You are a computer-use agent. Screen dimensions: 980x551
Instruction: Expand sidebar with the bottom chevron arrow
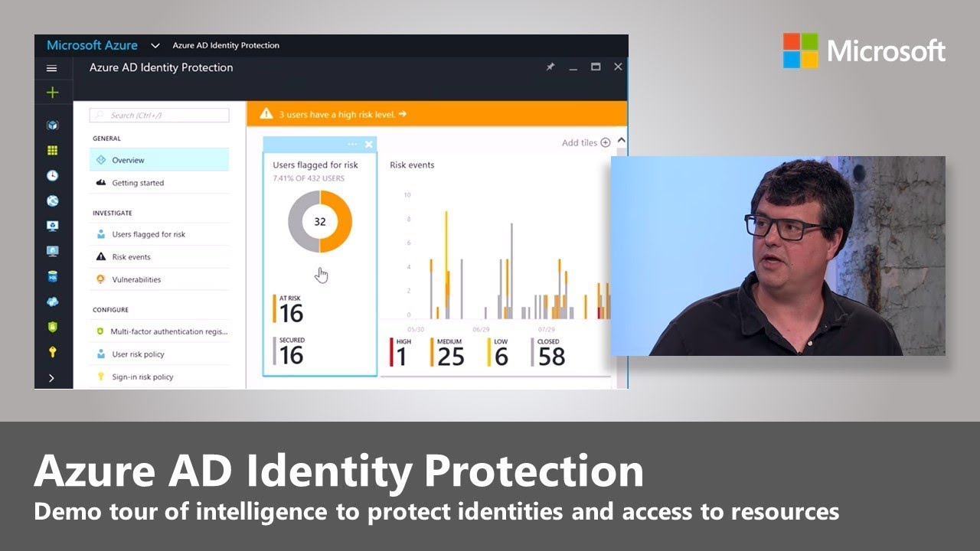coord(51,378)
